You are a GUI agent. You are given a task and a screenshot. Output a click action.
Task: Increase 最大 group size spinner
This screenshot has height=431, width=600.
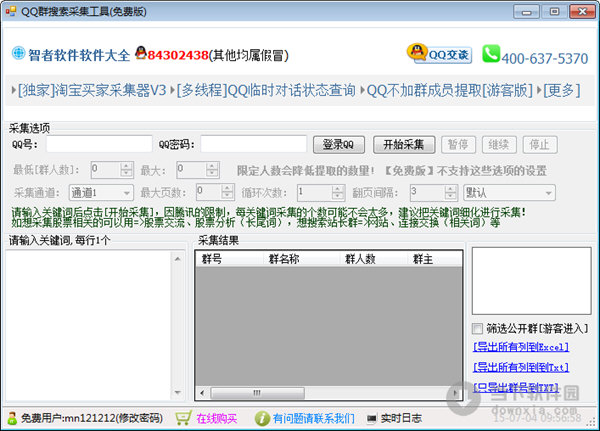[x=212, y=166]
